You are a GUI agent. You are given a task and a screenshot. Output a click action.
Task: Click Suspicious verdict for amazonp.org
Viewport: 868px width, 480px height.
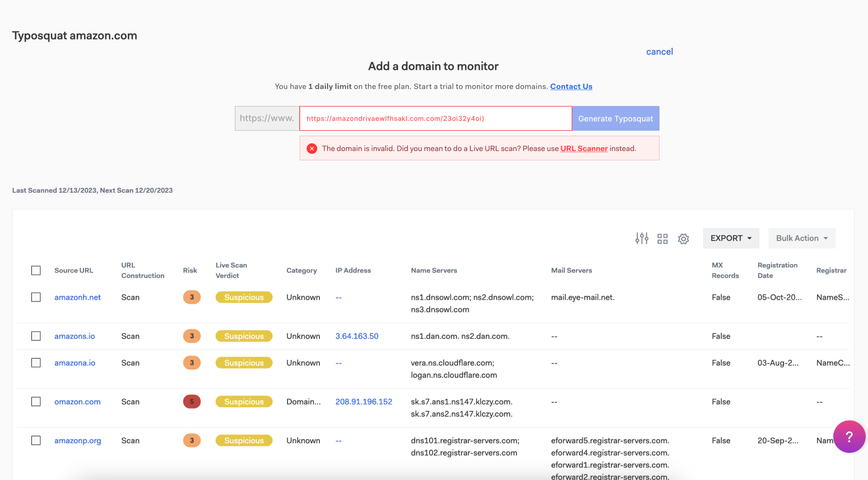coord(244,440)
